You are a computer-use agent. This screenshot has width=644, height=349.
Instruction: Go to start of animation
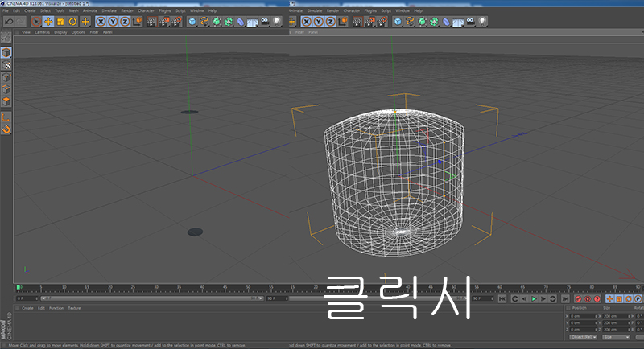[502, 299]
